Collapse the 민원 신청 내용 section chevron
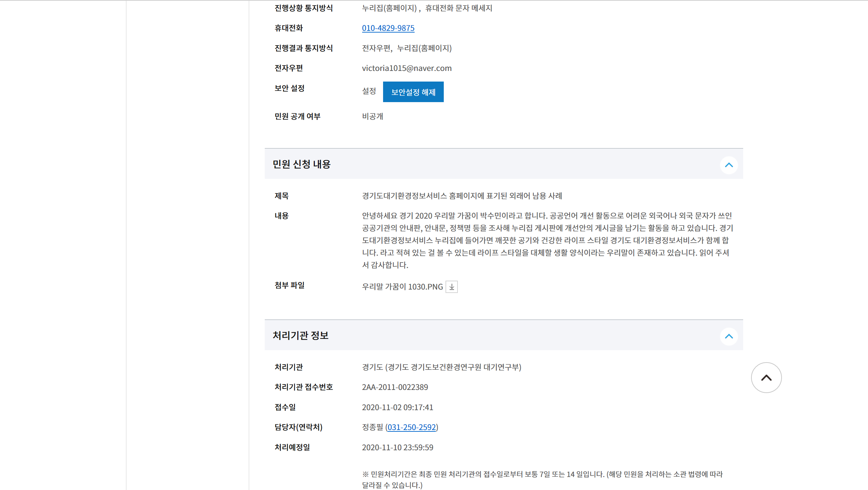The height and width of the screenshot is (490, 868). point(728,165)
